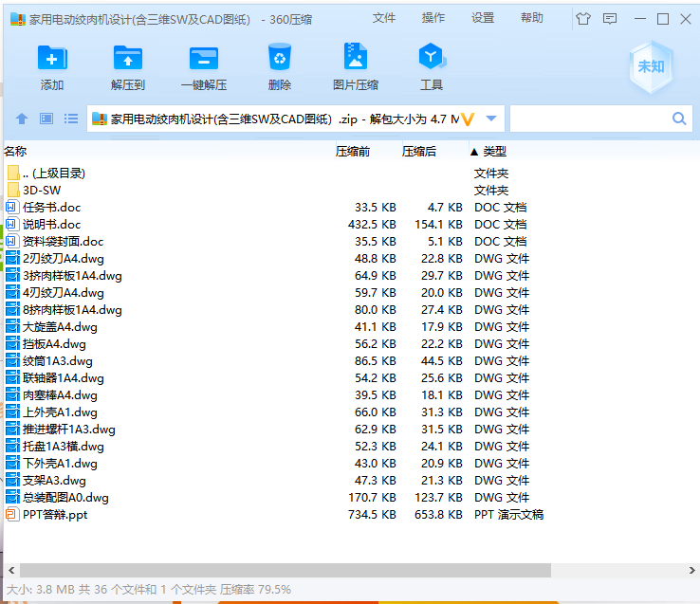This screenshot has height=604, width=700.
Task: Click the scrollbar right arrow
Action: pyautogui.click(x=691, y=570)
